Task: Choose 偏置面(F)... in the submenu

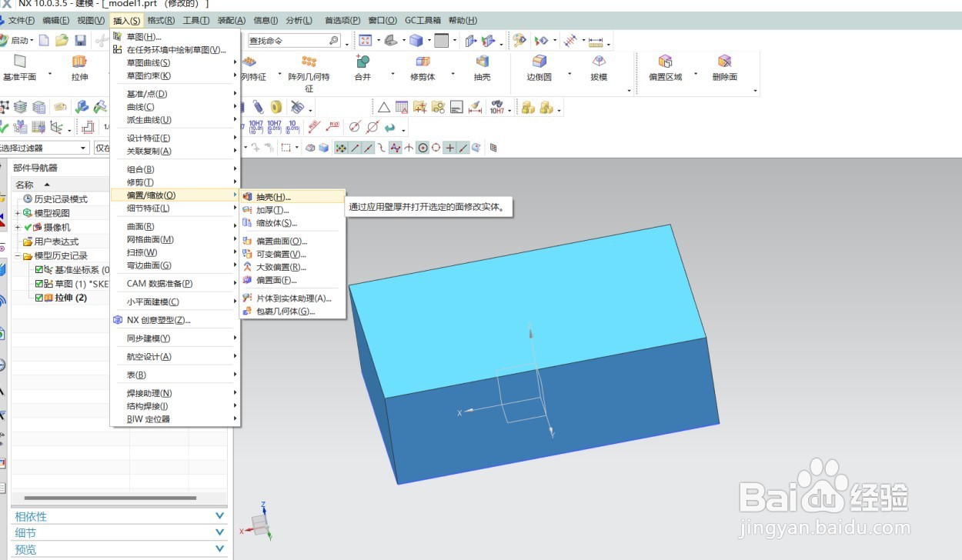Action: point(276,280)
